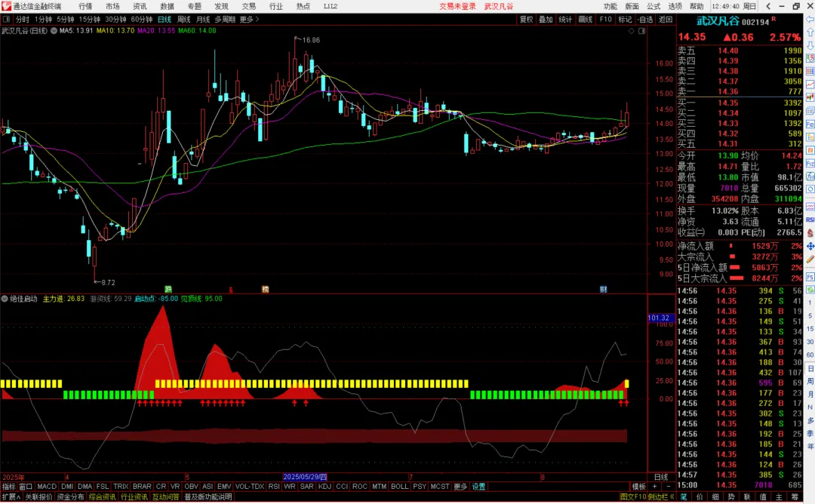The height and width of the screenshot is (504, 815).
Task: Select BOLL indicator tab
Action: [399, 487]
